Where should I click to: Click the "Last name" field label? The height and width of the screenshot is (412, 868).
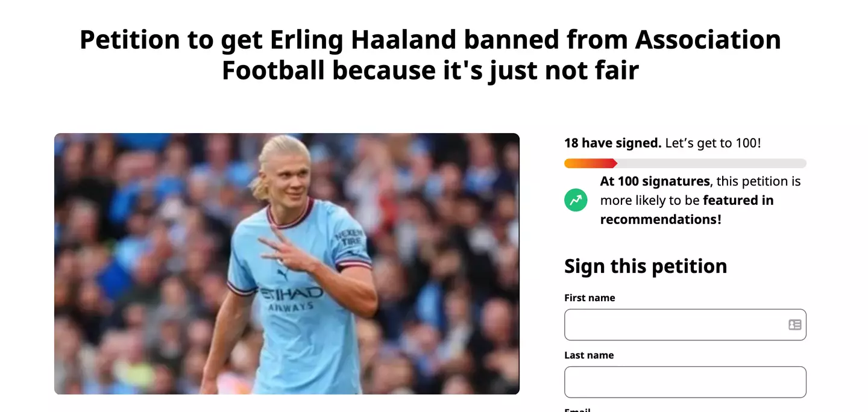pos(589,355)
